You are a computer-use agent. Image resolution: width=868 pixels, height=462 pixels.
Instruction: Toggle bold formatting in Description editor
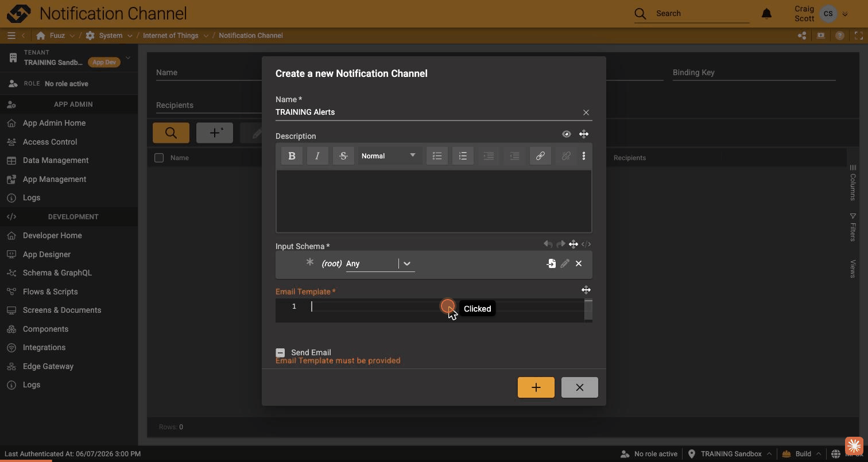(292, 156)
